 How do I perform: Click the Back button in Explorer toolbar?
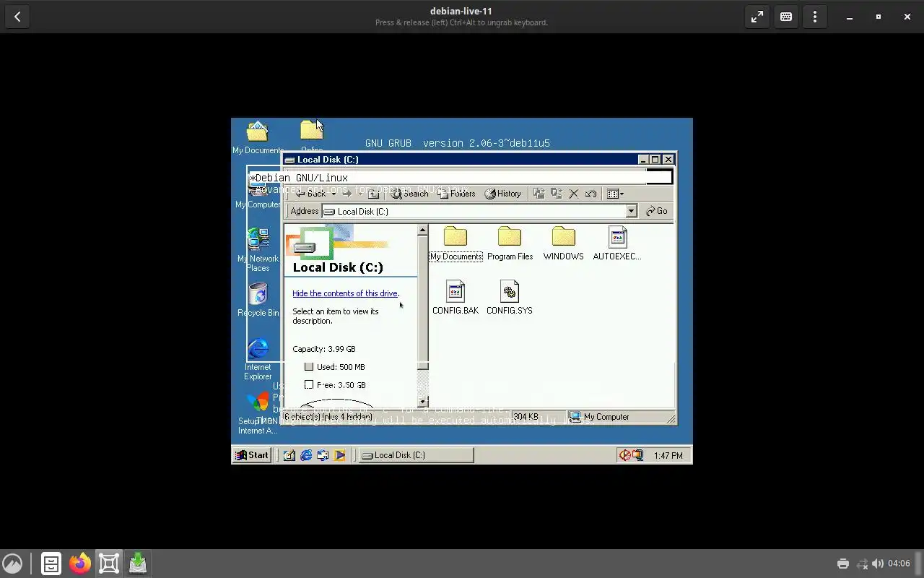pyautogui.click(x=310, y=194)
